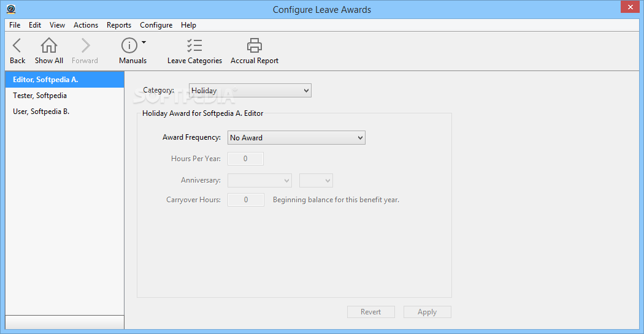
Task: Open the first Anniversary dropdown
Action: tap(259, 181)
